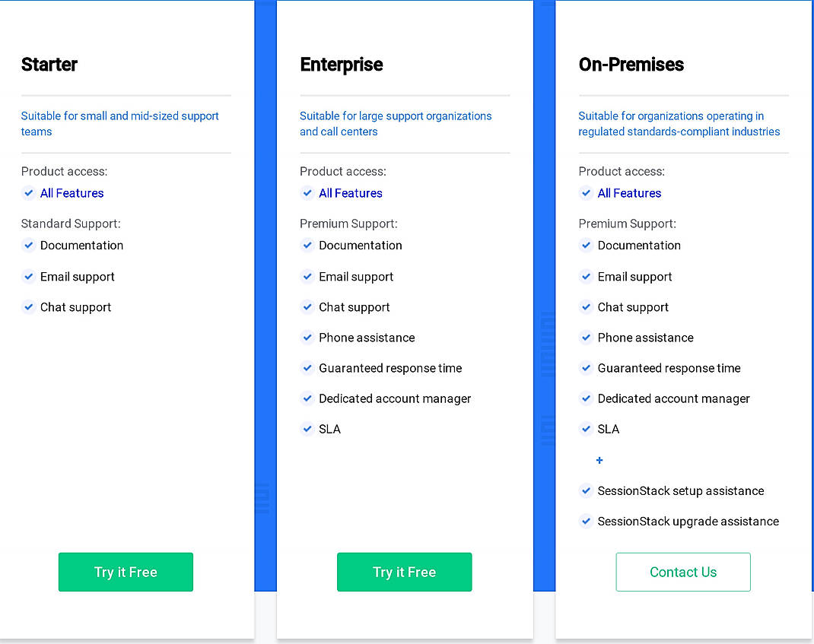
Task: Click the checkmark for SessionStack setup assistance
Action: coord(586,491)
